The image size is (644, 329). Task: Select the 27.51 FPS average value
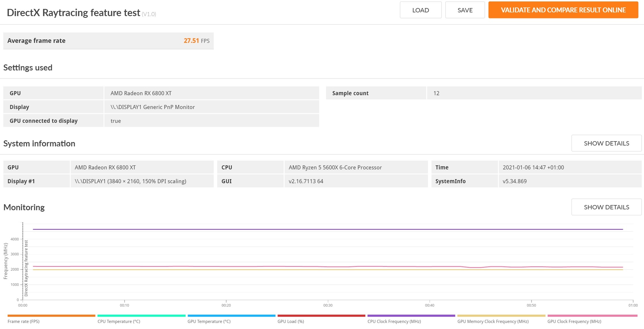pyautogui.click(x=197, y=41)
